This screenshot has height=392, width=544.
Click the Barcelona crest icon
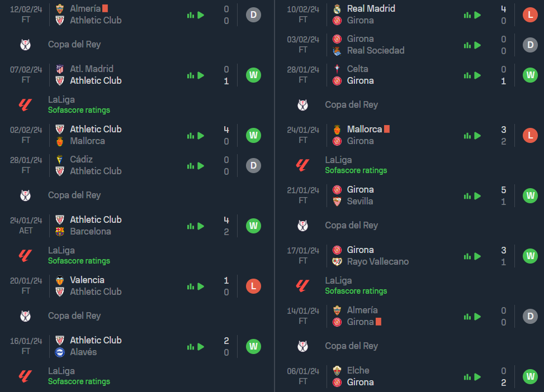tap(60, 232)
